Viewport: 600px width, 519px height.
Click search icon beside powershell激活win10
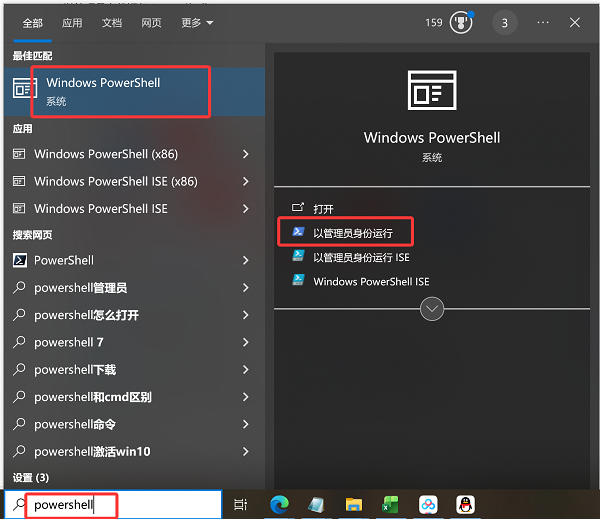point(19,451)
